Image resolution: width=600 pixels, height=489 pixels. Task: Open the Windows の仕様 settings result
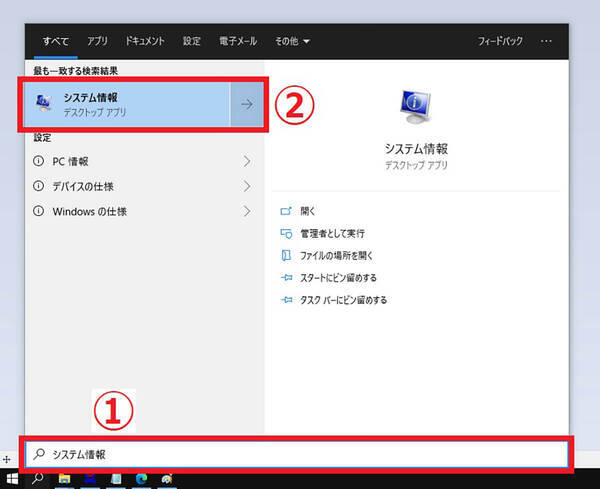click(x=142, y=211)
